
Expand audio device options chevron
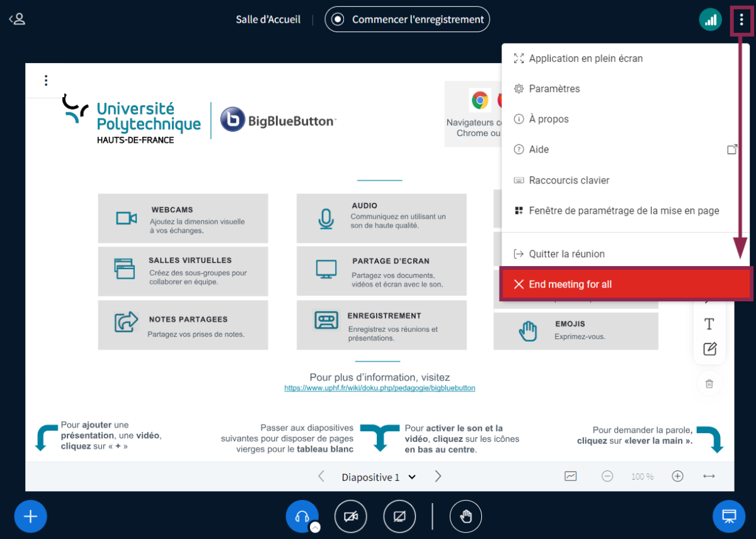(x=315, y=527)
